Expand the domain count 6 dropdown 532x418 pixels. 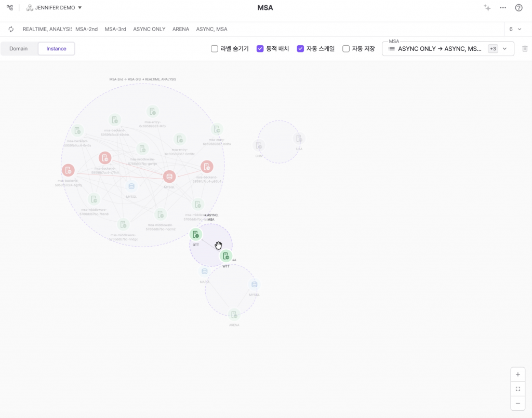point(515,29)
